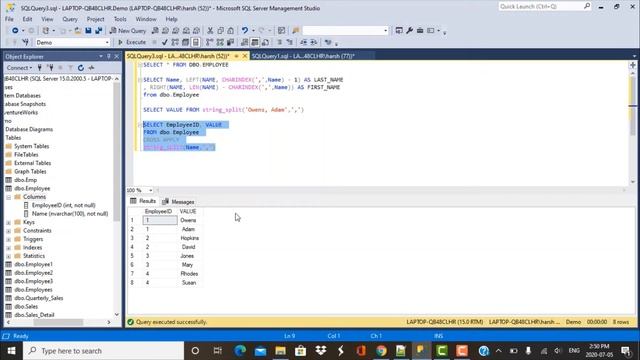Select the SQLQuery3.sql tab
Screen dimensions: 640x360
[x=178, y=56]
